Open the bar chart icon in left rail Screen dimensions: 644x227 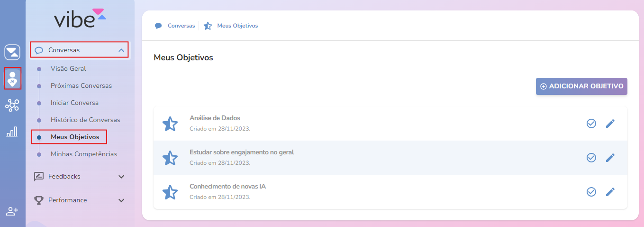click(x=12, y=132)
